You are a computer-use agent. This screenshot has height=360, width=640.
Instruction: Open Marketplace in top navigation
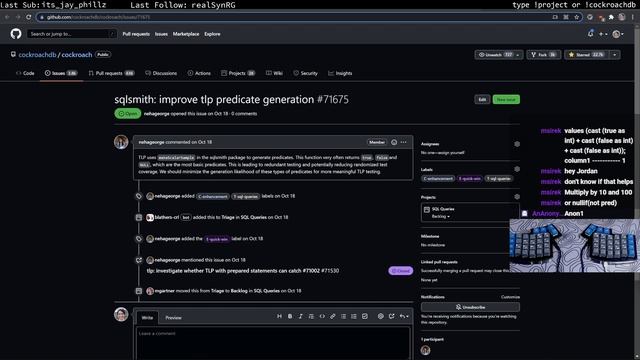pyautogui.click(x=186, y=34)
